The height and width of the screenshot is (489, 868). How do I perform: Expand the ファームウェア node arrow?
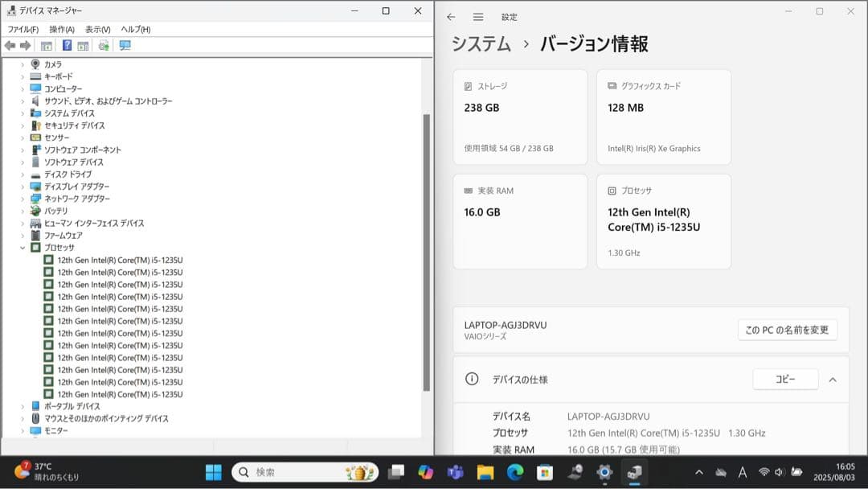[23, 236]
